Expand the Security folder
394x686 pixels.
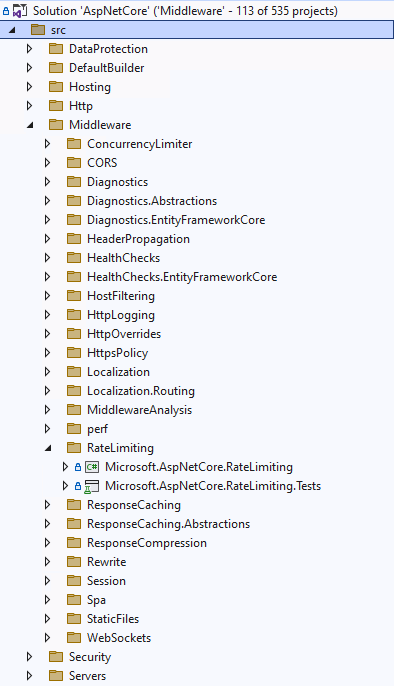click(29, 657)
